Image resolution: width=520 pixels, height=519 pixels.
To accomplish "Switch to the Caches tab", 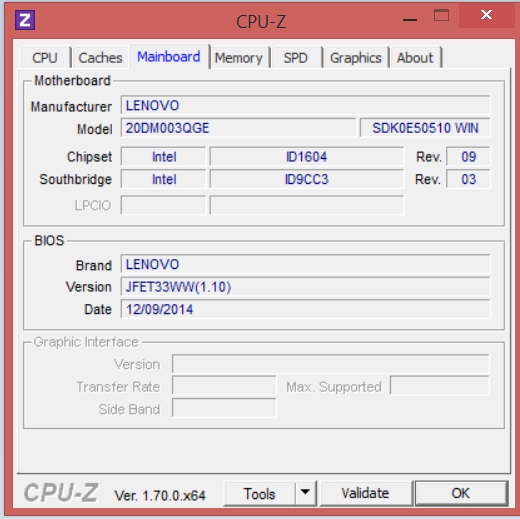I will click(x=100, y=58).
